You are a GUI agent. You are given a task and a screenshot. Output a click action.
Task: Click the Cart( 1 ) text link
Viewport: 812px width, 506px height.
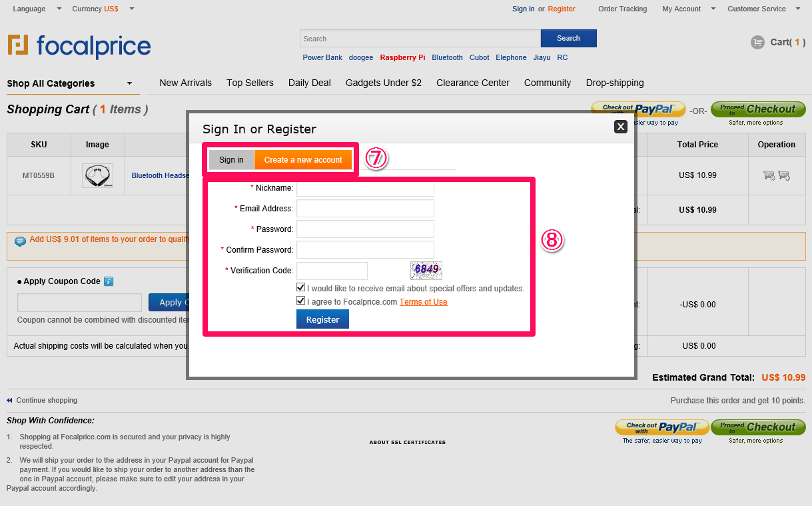coord(788,42)
